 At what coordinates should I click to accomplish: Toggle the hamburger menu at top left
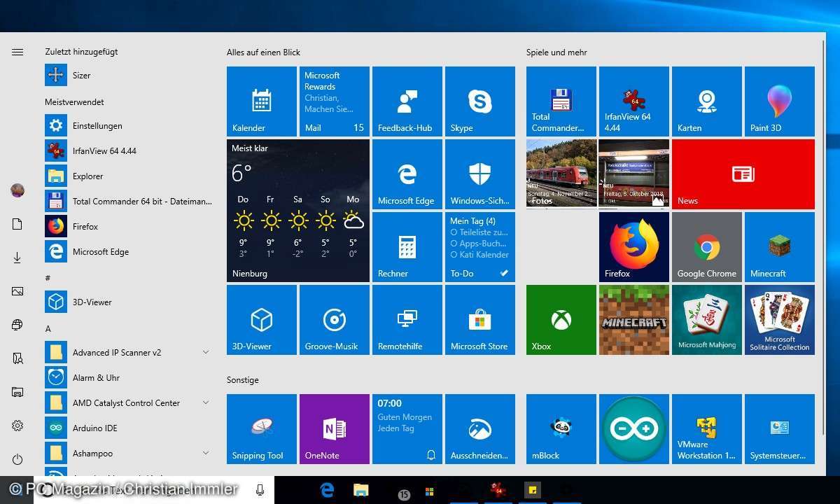pos(17,52)
